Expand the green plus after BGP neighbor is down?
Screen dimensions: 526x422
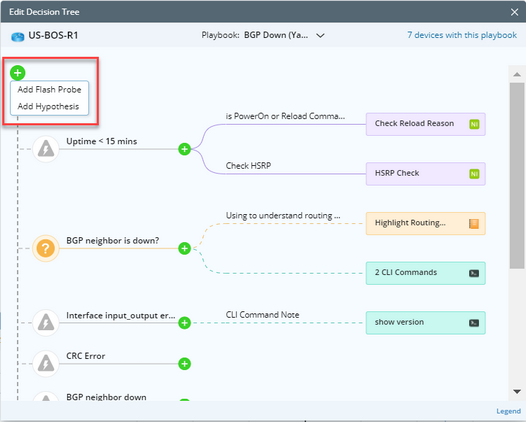pyautogui.click(x=185, y=249)
